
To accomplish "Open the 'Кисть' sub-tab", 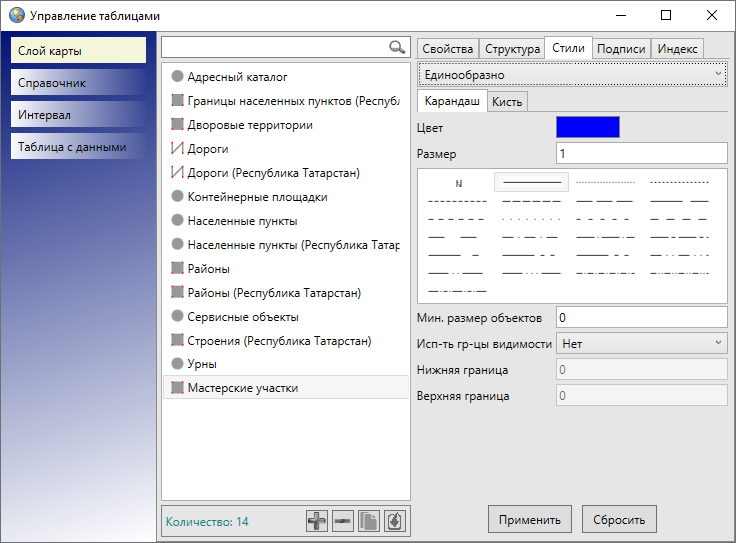I will point(506,102).
